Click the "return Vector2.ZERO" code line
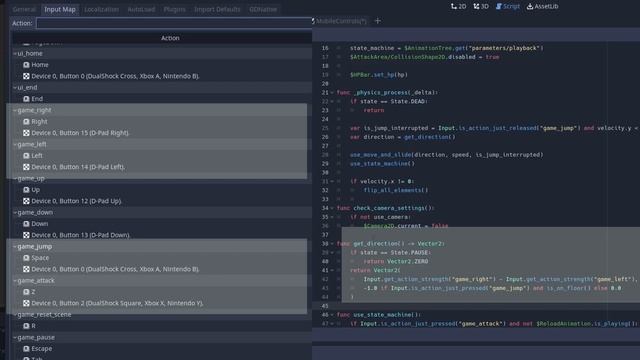Image resolution: width=640 pixels, height=360 pixels. click(396, 262)
